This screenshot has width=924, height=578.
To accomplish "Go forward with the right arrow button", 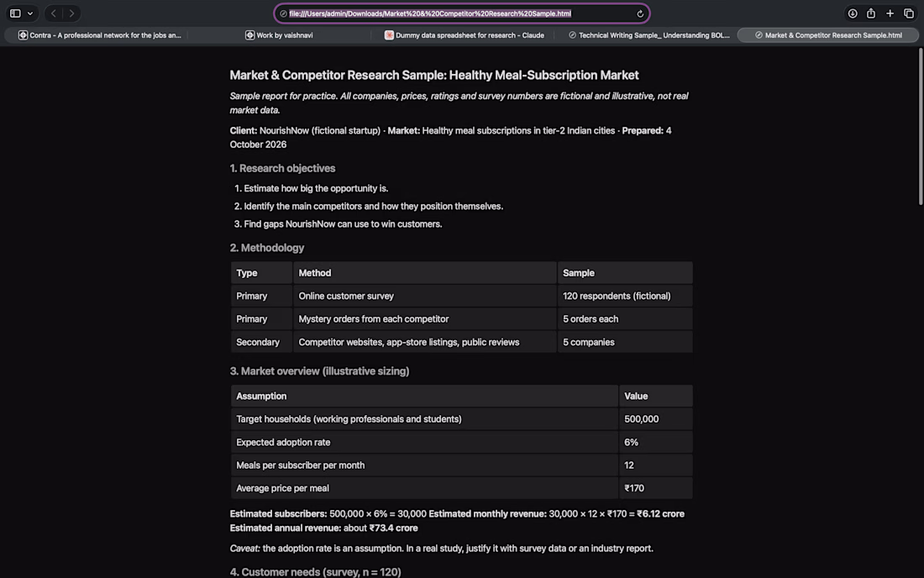I will (x=71, y=13).
